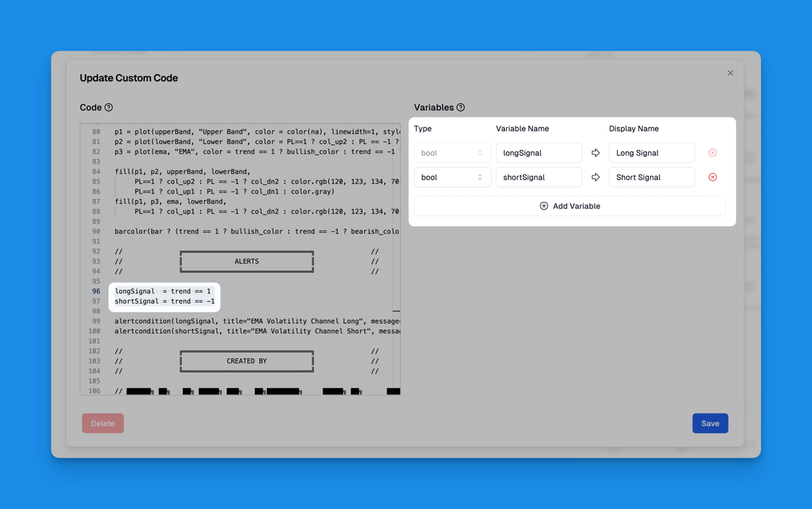Click the fill(p1, p3 line 87
812x509 pixels.
(170, 201)
